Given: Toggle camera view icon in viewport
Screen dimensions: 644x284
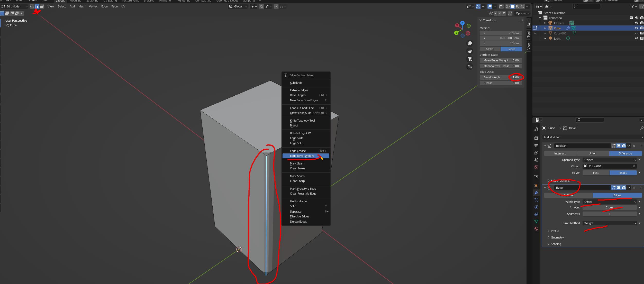Looking at the screenshot, I should point(470,59).
